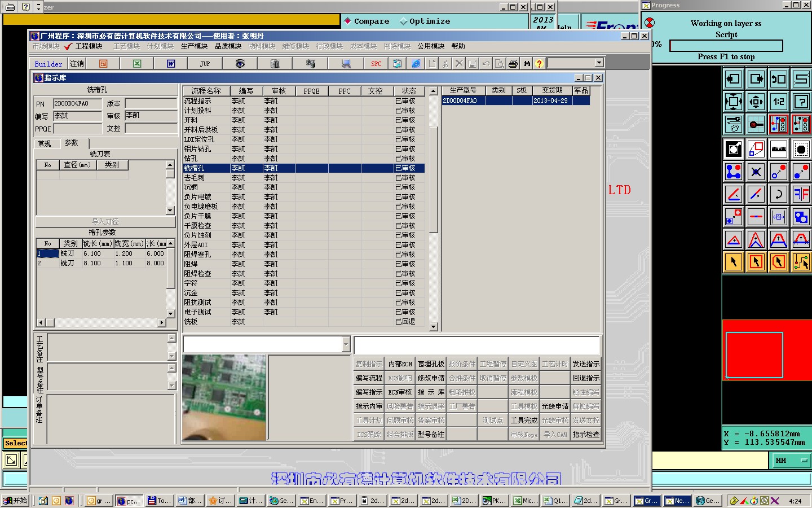The height and width of the screenshot is (508, 812).
Task: Click the mirror F icon in editor panel
Action: [x=801, y=194]
